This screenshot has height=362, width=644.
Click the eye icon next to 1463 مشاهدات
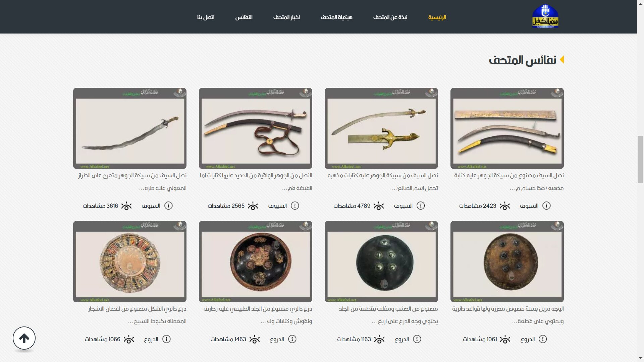pos(255,339)
